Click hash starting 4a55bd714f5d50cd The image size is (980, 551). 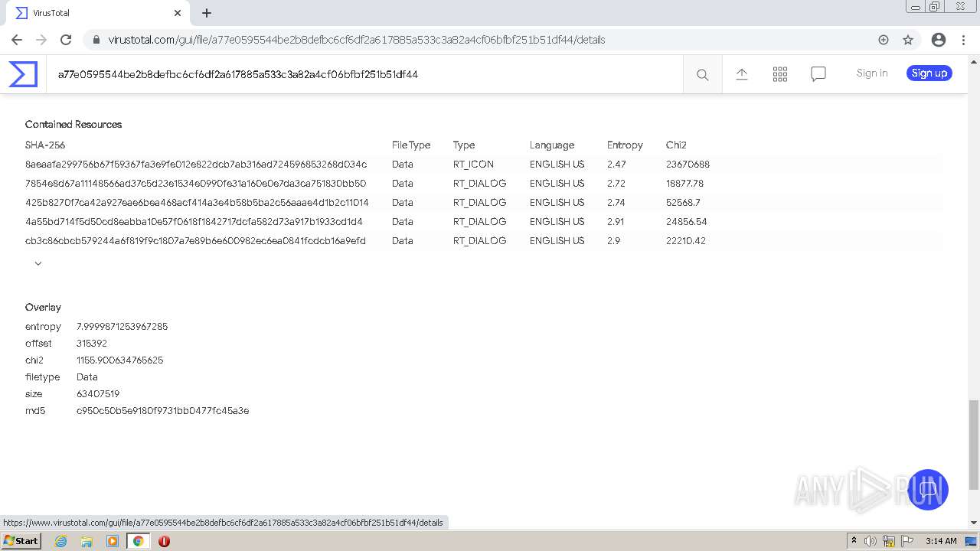tap(194, 221)
